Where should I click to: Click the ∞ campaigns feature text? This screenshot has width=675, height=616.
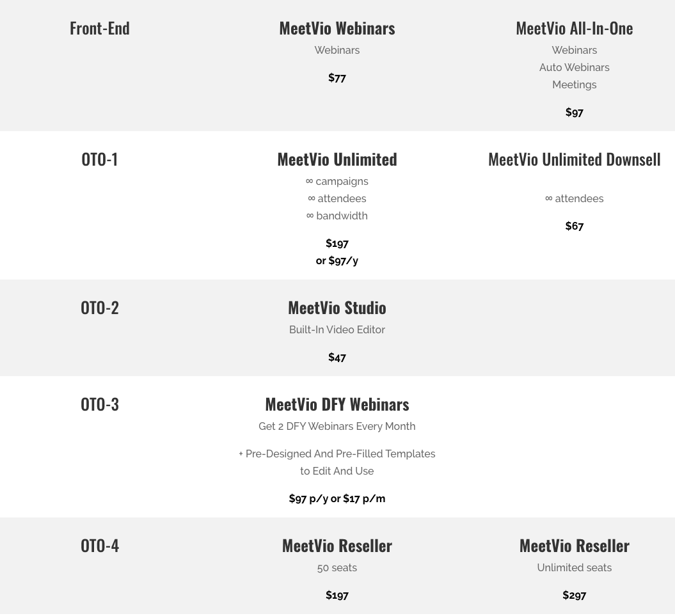[337, 182]
